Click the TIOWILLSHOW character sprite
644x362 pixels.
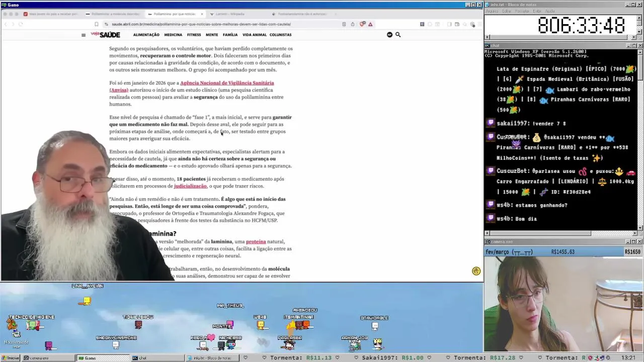point(138,325)
